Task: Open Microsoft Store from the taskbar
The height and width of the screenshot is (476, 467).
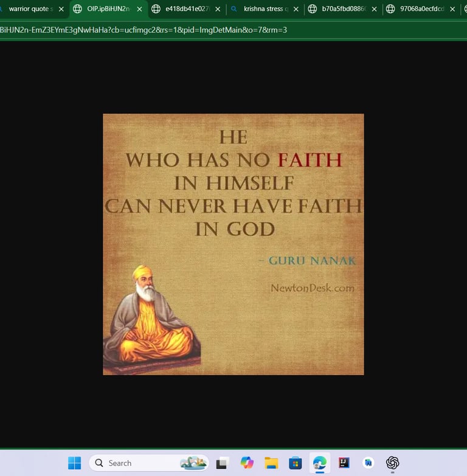Action: [x=295, y=463]
